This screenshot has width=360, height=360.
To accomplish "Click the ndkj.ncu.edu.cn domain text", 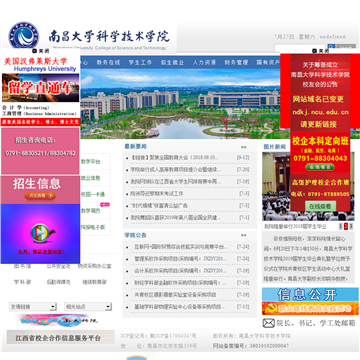I will point(321,112).
